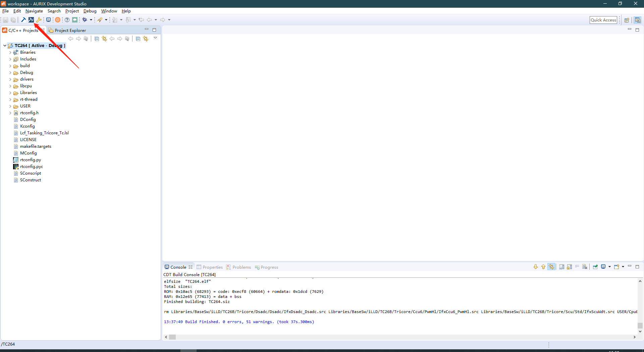Click the Save toolbar icon
This screenshot has width=644, height=352.
coord(5,20)
